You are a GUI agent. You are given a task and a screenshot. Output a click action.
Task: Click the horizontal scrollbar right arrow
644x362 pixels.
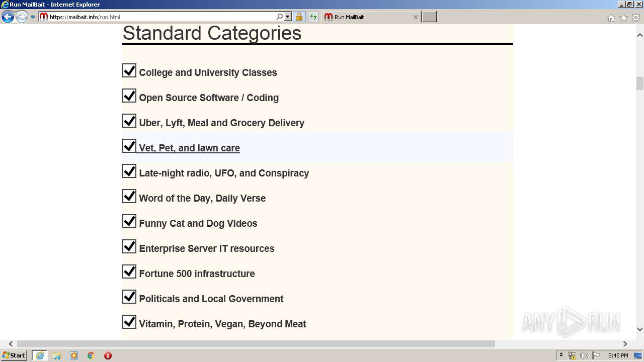click(625, 344)
